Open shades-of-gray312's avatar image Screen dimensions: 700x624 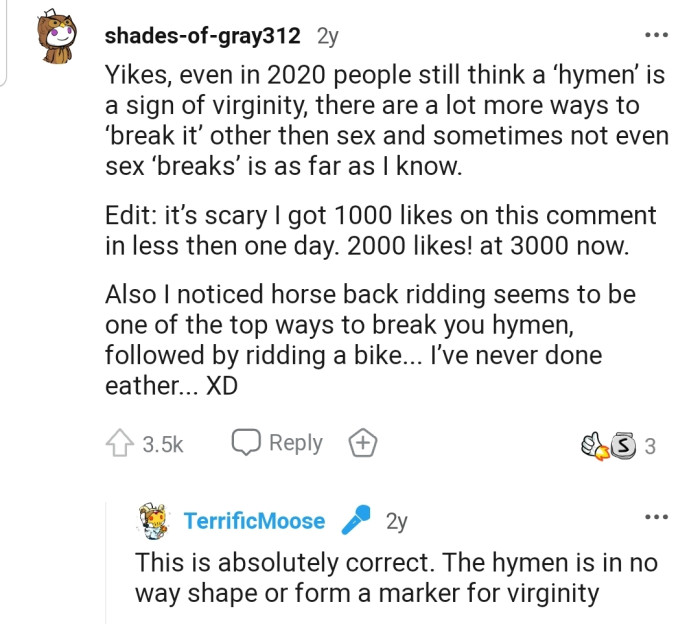click(57, 38)
